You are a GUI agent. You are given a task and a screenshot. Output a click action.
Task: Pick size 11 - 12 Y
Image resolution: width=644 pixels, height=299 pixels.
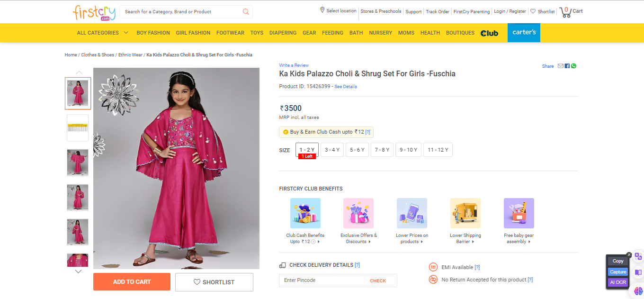[438, 150]
